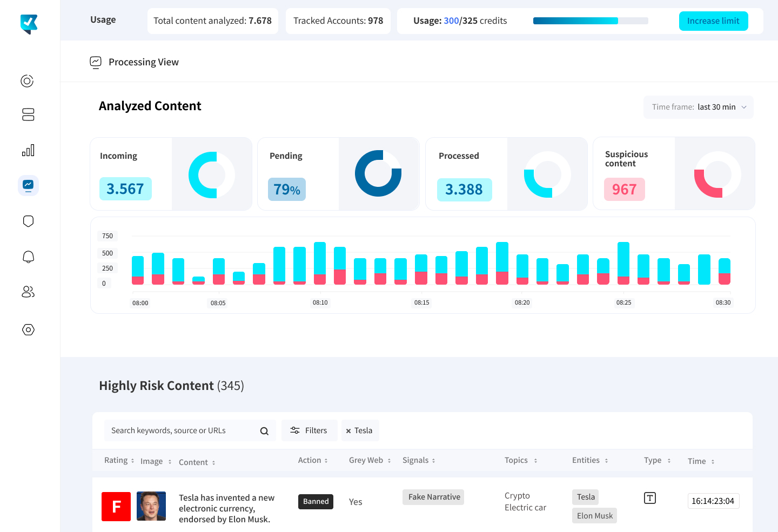This screenshot has height=532, width=778.
Task: Expand the Time frame dropdown
Action: 698,107
